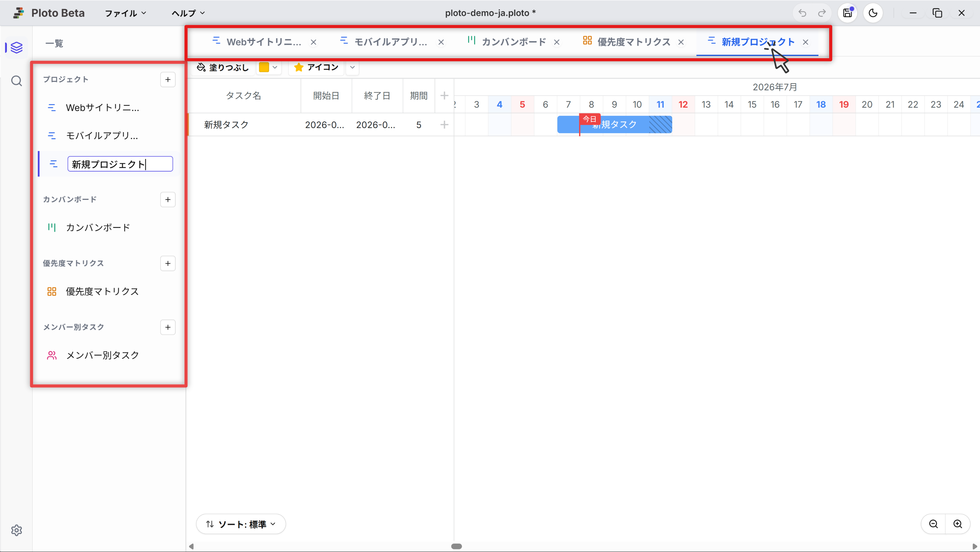Close the モバイルアプリ... tab

point(441,42)
